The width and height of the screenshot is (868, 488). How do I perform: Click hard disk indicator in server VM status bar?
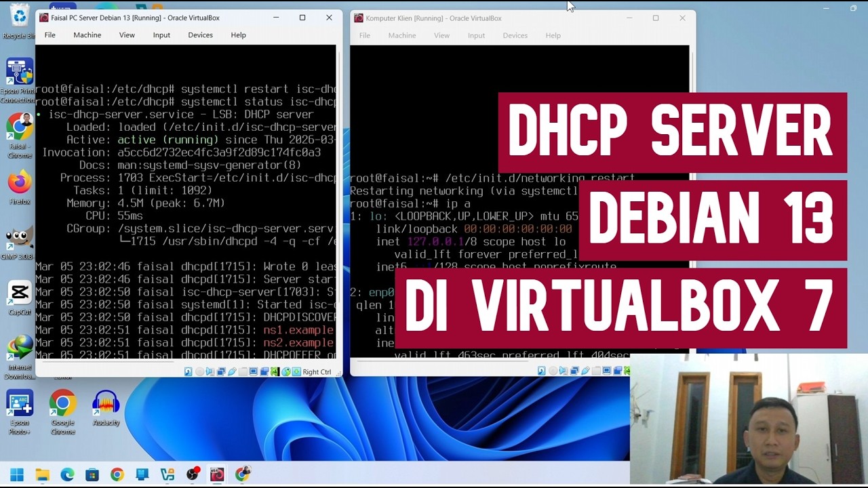[x=189, y=371]
